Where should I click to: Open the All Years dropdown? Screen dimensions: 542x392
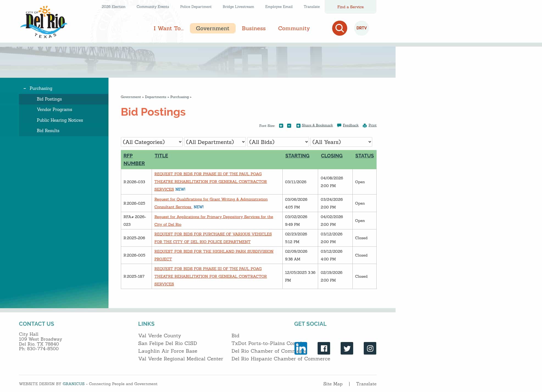pos(341,142)
